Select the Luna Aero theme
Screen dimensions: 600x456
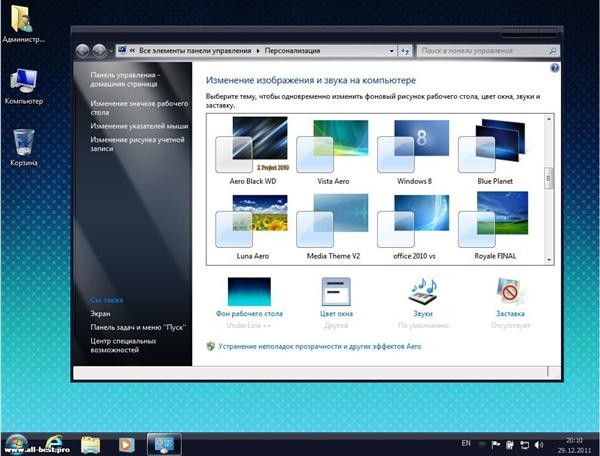coord(253,226)
